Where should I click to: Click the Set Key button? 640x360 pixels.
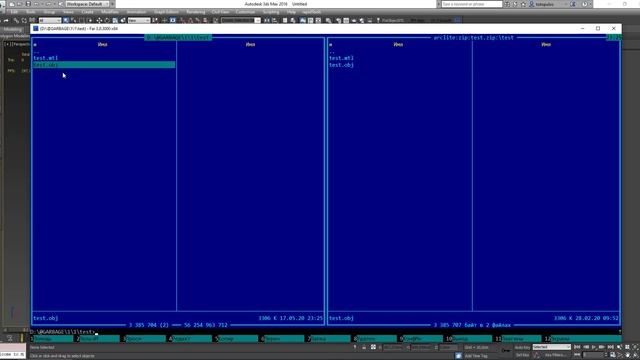522,355
